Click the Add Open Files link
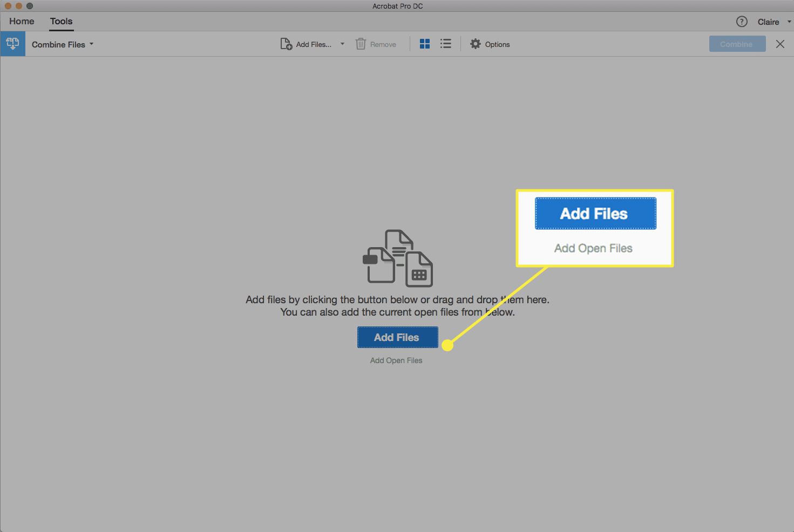Screen dimensions: 794x532 (396, 360)
